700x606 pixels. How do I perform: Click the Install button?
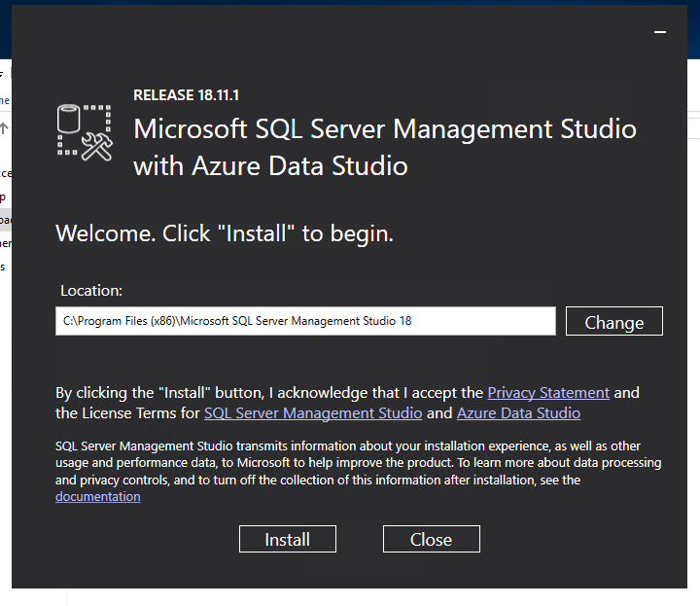288,539
